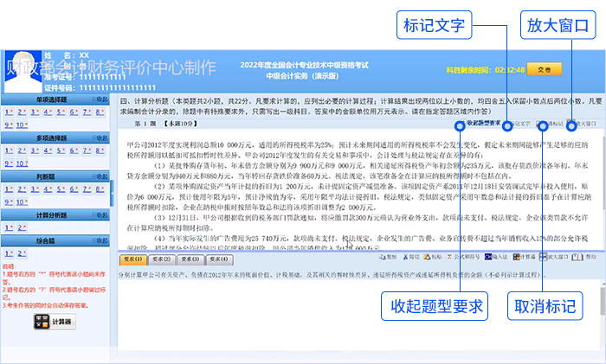Switch to the 要求(2) tab
The width and height of the screenshot is (606, 364).
pyautogui.click(x=160, y=258)
